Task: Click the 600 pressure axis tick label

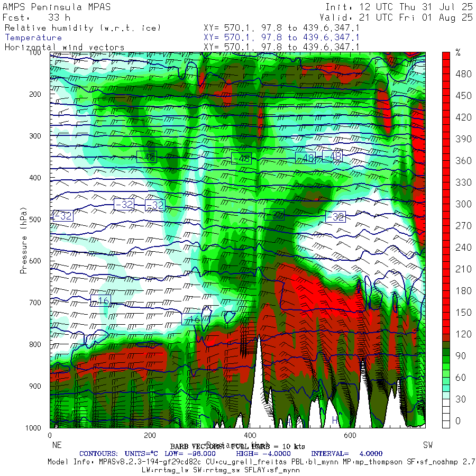Action: pyautogui.click(x=35, y=261)
